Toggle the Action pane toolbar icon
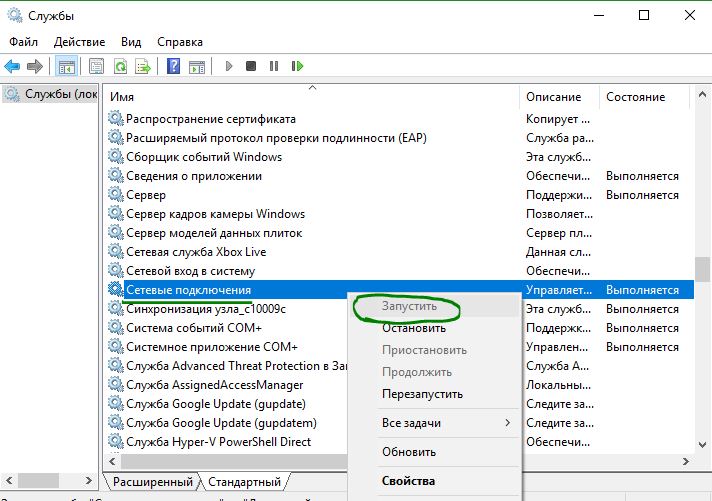Screen dimensions: 712x501 point(197,66)
